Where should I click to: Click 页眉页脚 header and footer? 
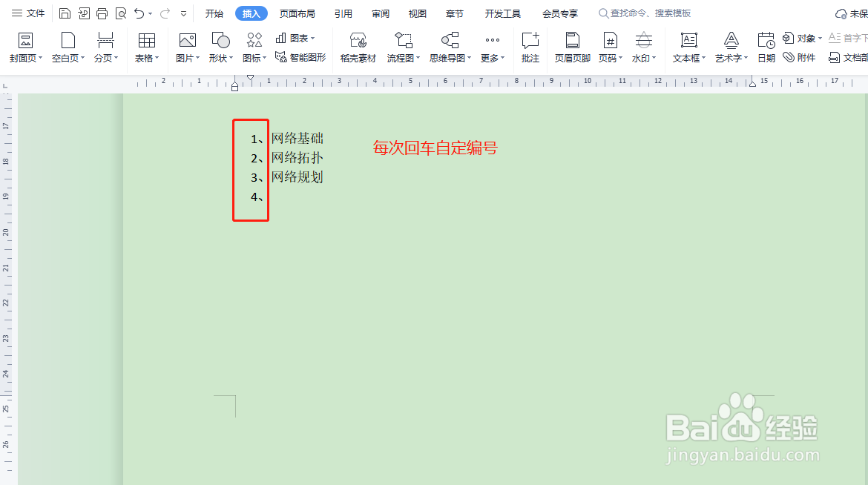tap(573, 47)
